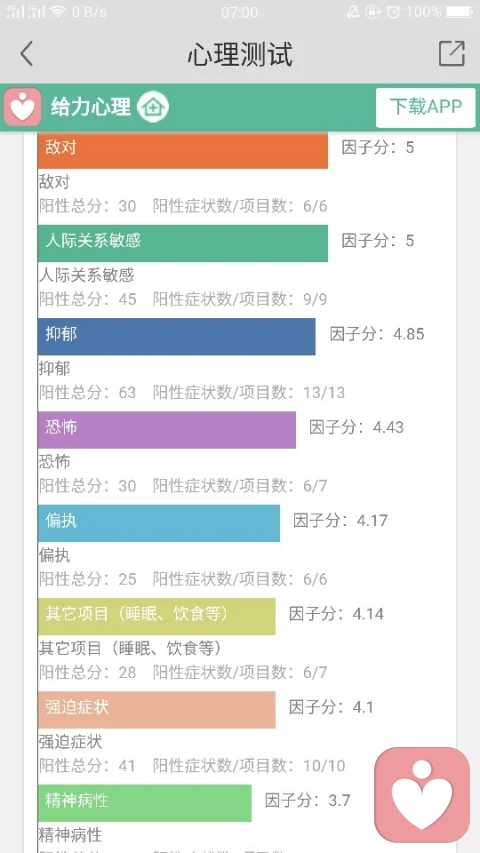Tap the 心理测试 page title
This screenshot has height=853, width=480.
tap(240, 54)
